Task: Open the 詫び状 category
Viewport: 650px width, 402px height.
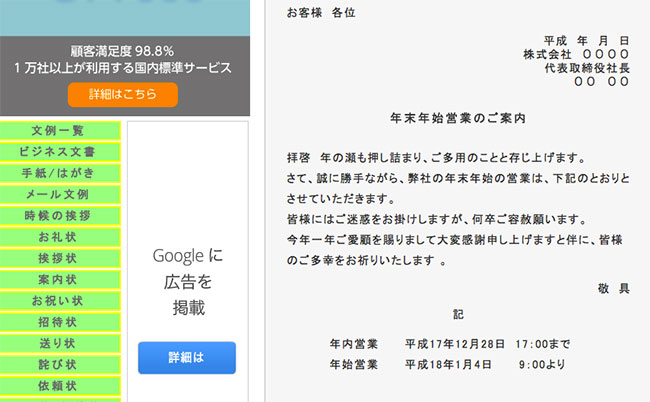Action: coord(58,364)
